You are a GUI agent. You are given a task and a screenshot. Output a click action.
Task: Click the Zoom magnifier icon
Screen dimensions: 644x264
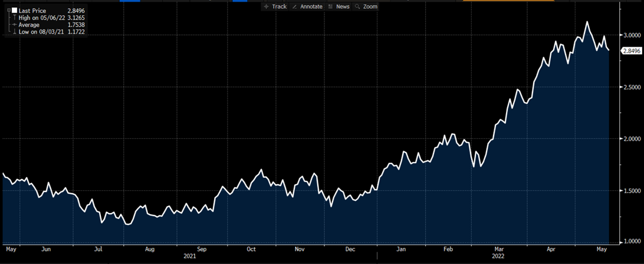pyautogui.click(x=358, y=6)
